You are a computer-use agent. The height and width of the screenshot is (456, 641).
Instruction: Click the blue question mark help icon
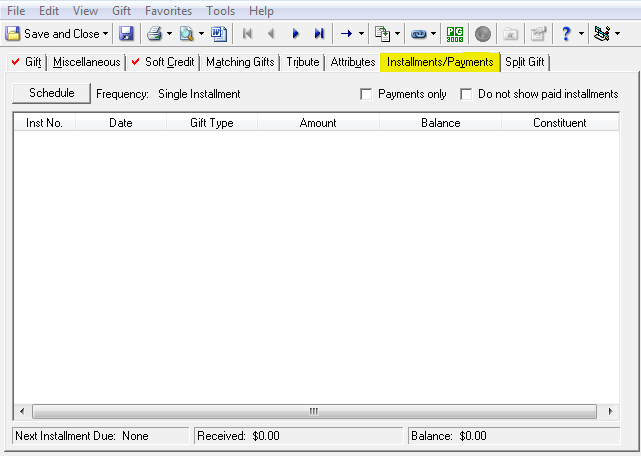coord(566,34)
